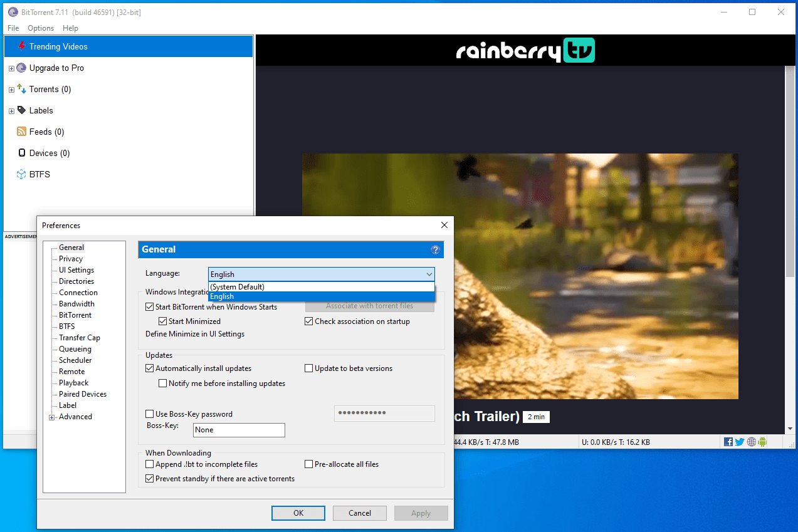Screen dimensions: 798x532
Task: Choose (System Default) in language list
Action: pos(321,287)
